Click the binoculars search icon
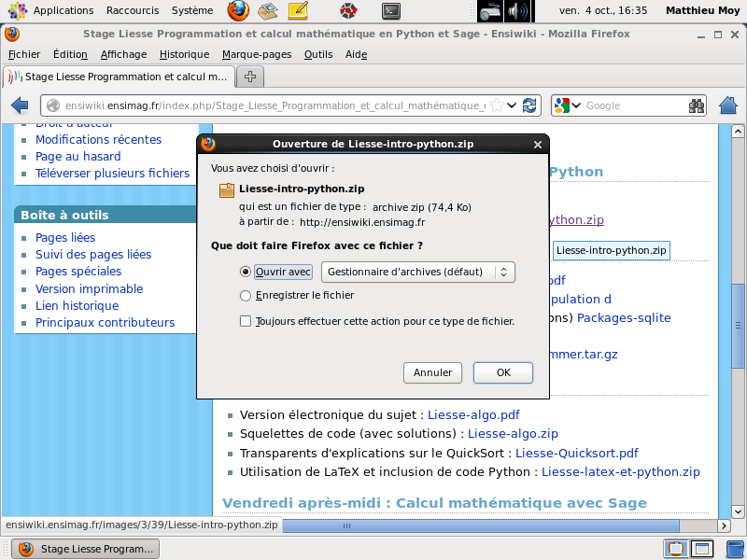 (x=696, y=105)
